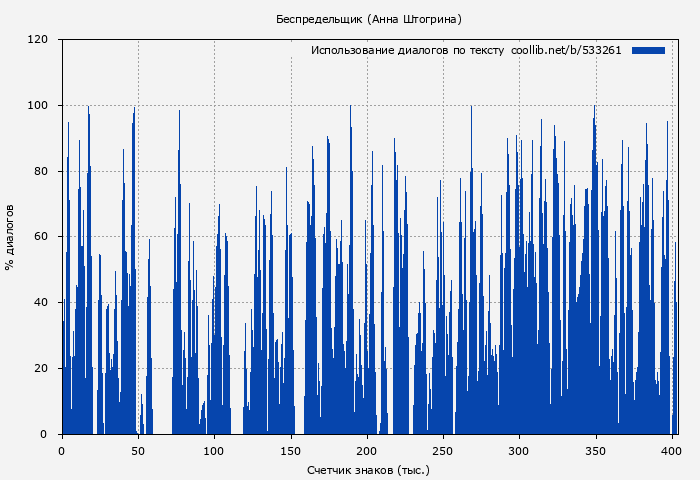Select the 100 tick on the horizontal axis
The image size is (700, 480).
[x=214, y=451]
